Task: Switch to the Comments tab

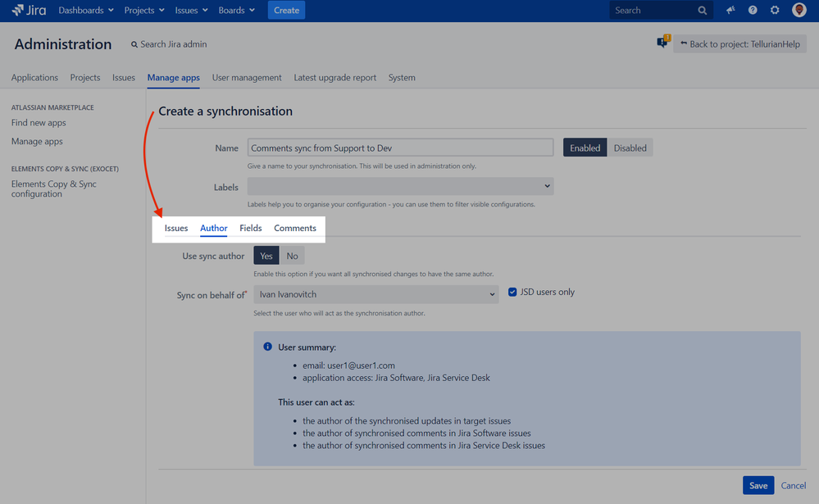Action: 294,228
